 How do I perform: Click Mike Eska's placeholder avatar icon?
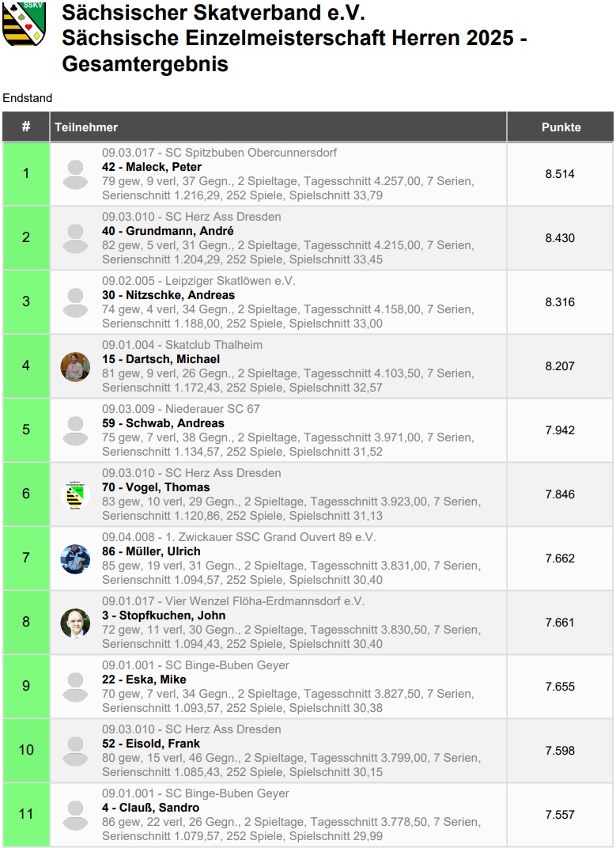[75, 687]
